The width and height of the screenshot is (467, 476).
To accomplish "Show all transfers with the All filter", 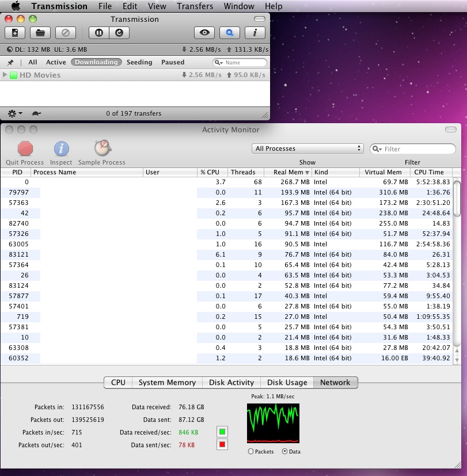I will 32,62.
